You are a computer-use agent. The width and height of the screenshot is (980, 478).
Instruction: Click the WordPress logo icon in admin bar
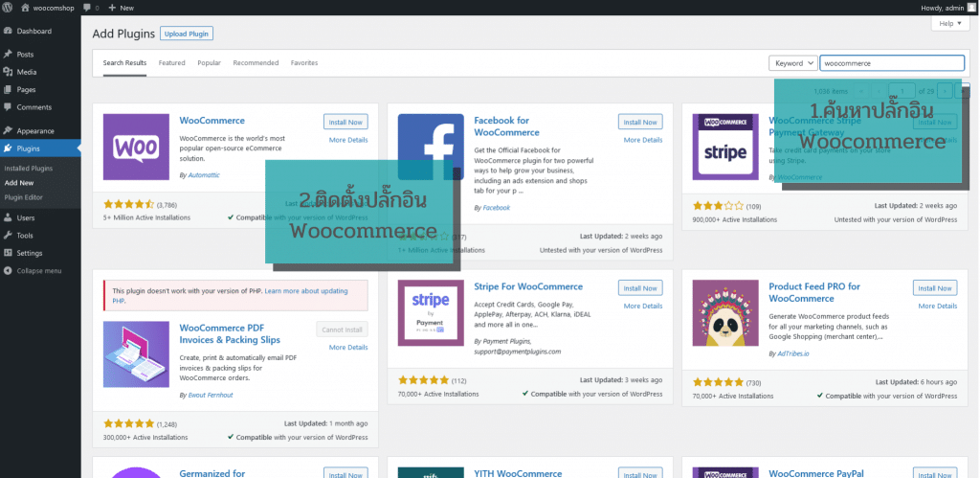click(8, 8)
